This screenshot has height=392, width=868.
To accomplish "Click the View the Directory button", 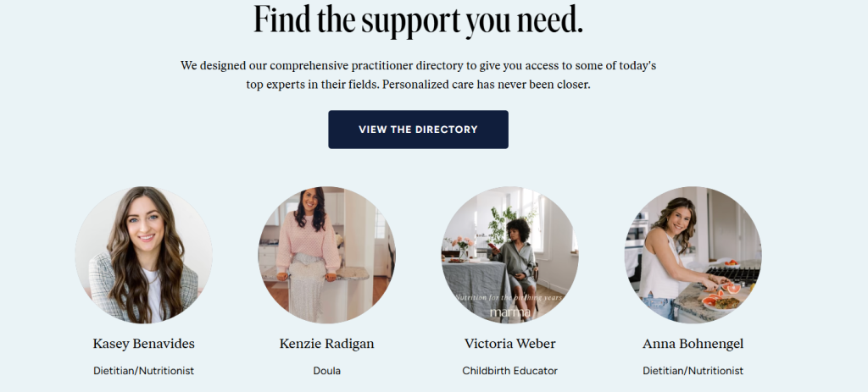I will click(418, 130).
